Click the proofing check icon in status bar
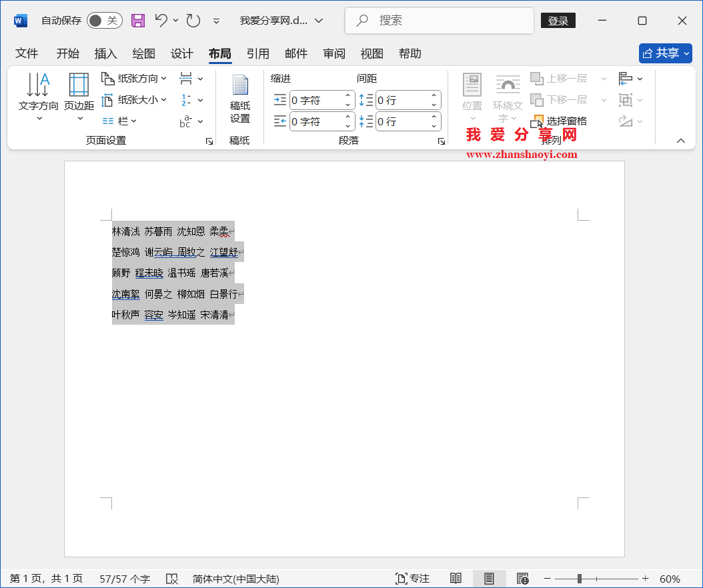Viewport: 703px width, 588px height. 171,579
